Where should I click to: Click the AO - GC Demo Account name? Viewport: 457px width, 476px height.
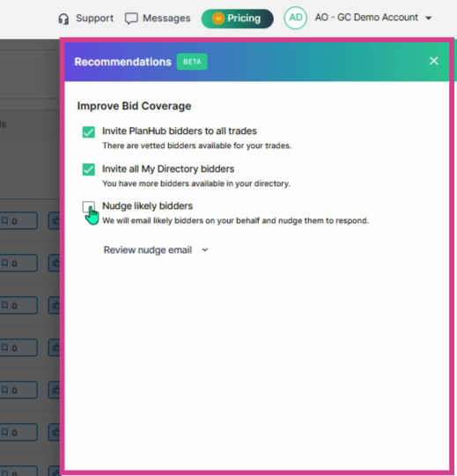[366, 18]
